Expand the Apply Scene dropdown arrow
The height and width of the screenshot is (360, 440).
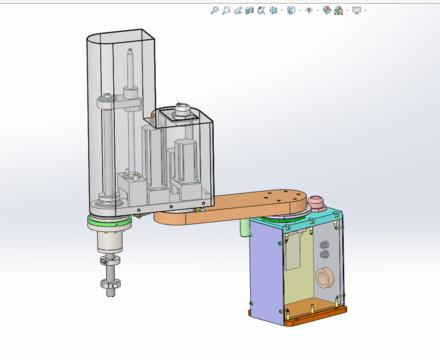(347, 11)
